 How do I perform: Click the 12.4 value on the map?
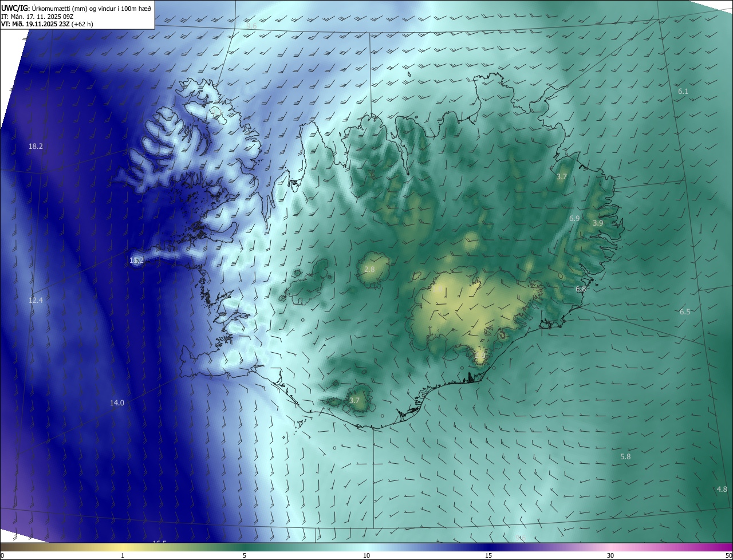click(36, 300)
